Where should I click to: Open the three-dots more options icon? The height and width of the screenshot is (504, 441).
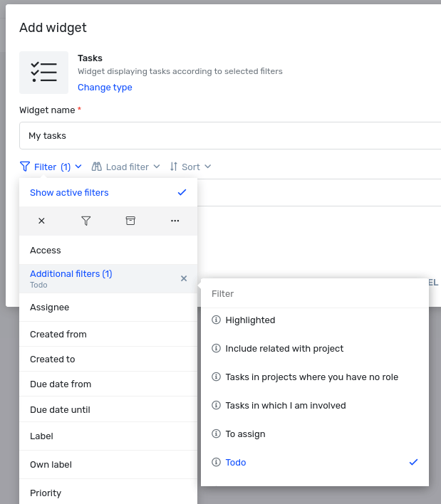coord(175,221)
